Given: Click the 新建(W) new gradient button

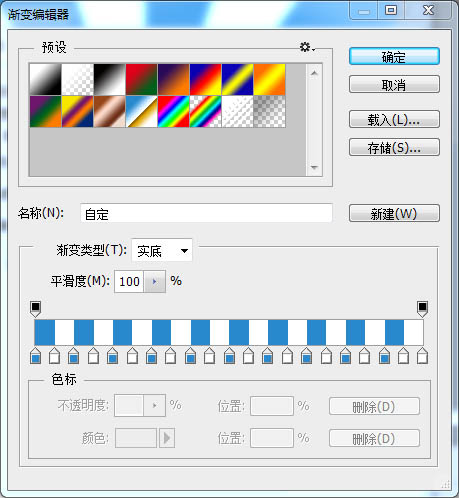Looking at the screenshot, I should 394,213.
